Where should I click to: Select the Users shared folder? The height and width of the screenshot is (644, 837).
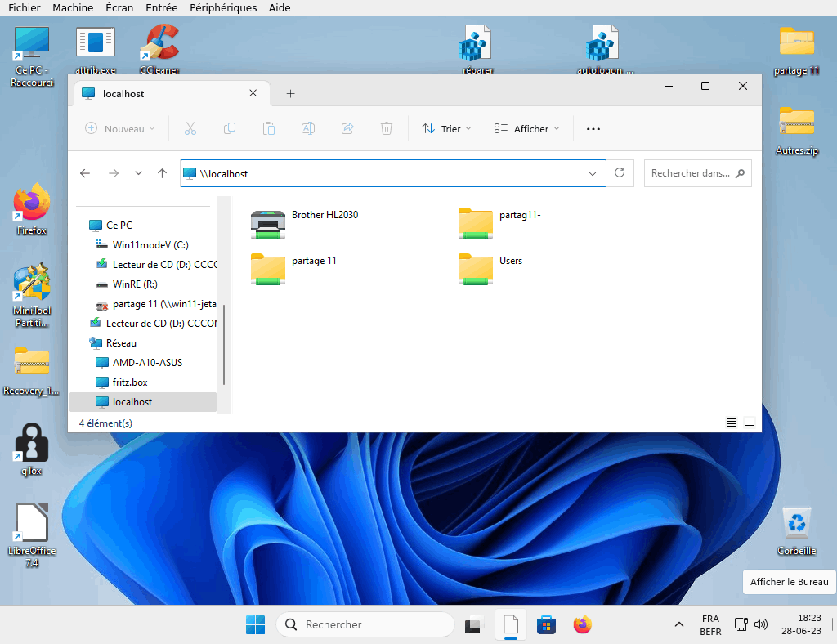point(490,270)
